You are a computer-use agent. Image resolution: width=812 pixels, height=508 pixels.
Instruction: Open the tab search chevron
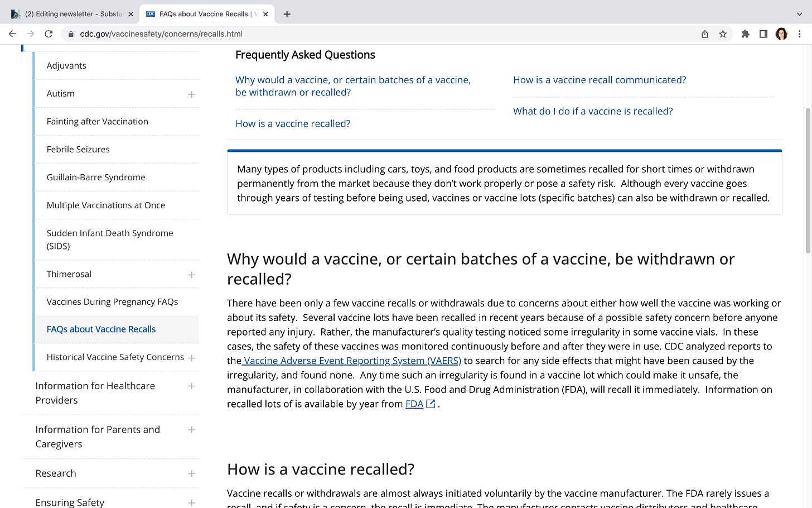799,14
